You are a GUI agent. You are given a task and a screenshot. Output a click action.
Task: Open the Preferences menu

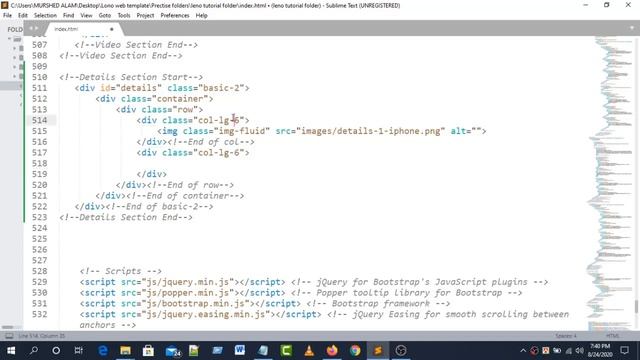point(175,16)
